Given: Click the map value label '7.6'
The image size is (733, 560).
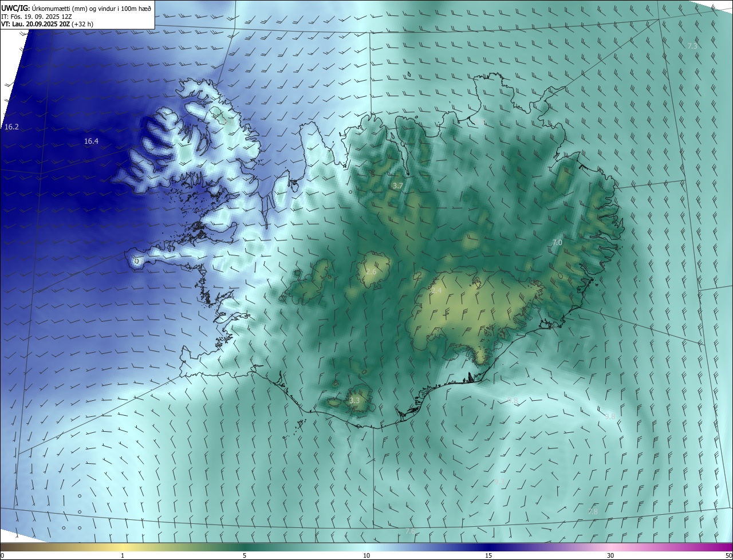Looking at the screenshot, I should 410,531.
